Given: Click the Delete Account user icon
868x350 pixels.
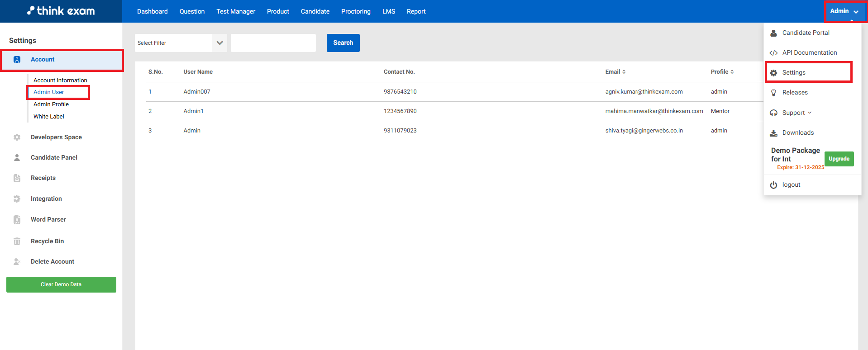Looking at the screenshot, I should point(17,262).
